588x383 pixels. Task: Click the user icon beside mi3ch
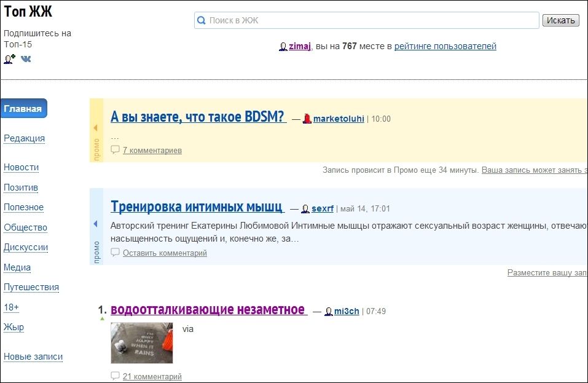click(x=329, y=311)
